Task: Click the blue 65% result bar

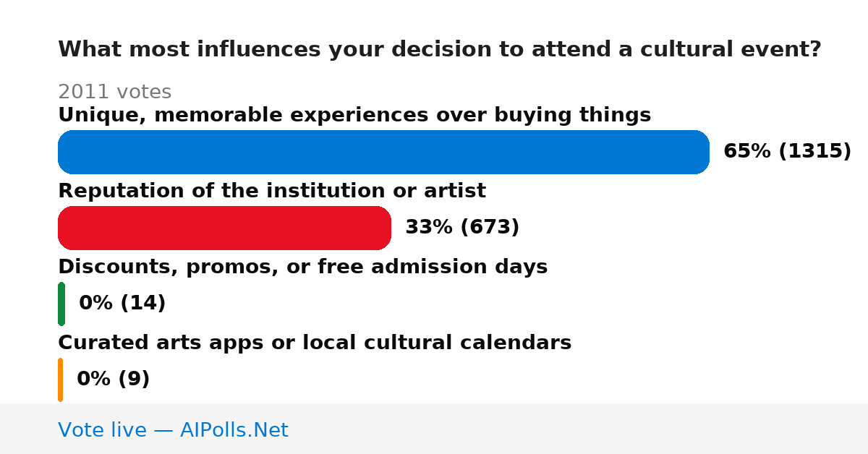Action: click(383, 152)
